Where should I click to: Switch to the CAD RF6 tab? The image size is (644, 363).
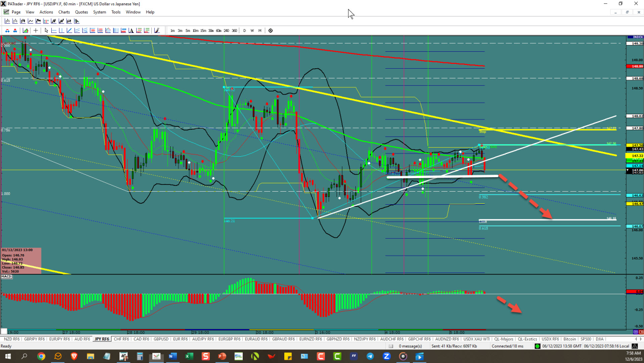[141, 339]
